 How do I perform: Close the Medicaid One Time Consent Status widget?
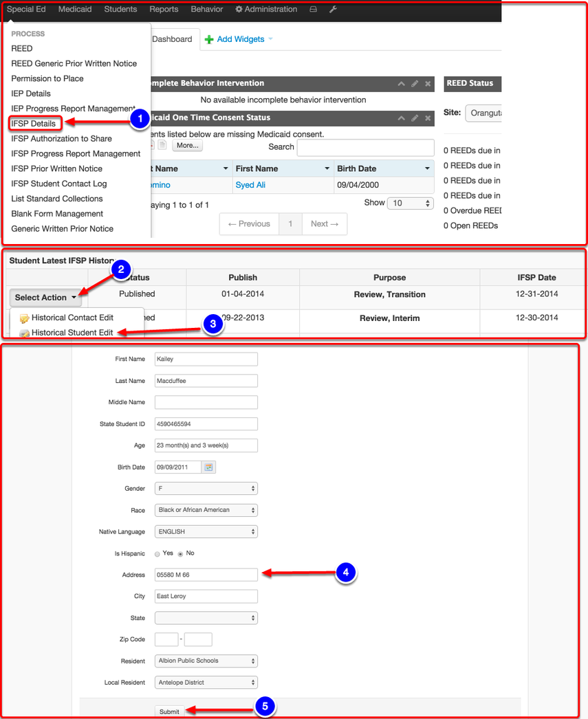pos(428,118)
